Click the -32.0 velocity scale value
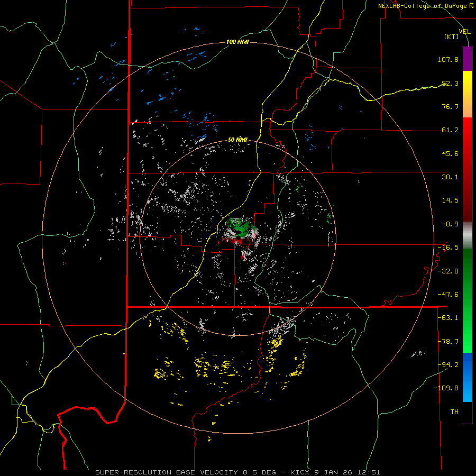This screenshot has width=476, height=476. 448,271
